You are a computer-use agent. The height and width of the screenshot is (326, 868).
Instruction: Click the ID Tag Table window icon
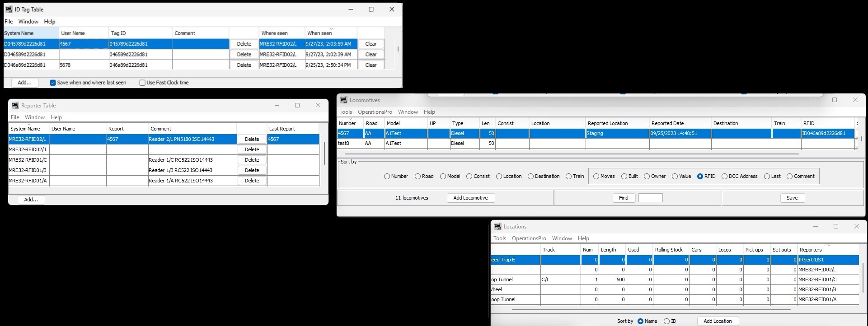tap(9, 9)
